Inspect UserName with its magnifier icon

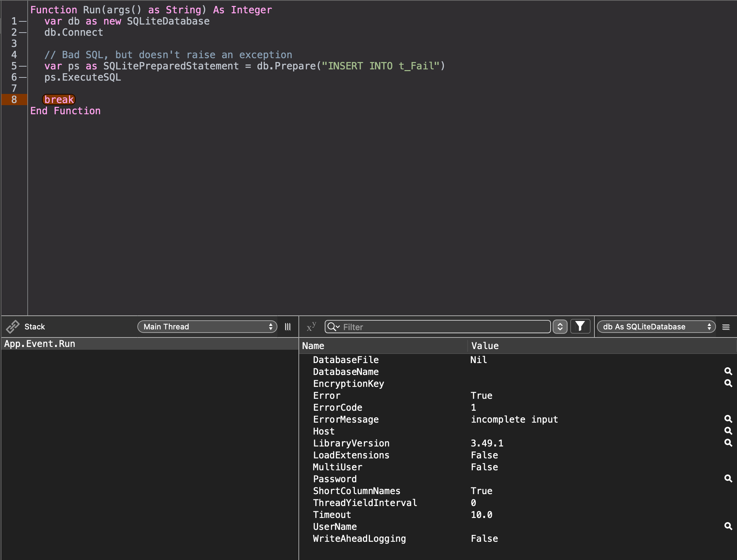point(728,526)
